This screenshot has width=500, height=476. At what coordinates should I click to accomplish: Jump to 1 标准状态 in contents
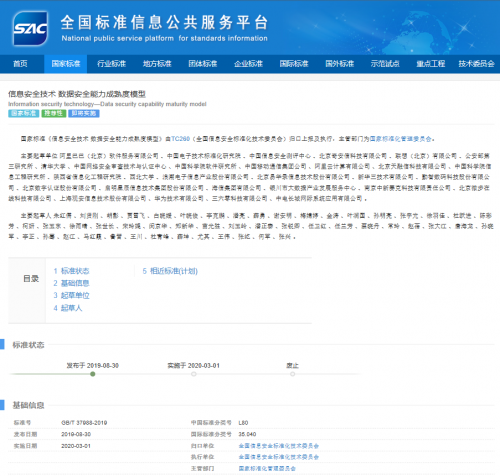pos(71,271)
